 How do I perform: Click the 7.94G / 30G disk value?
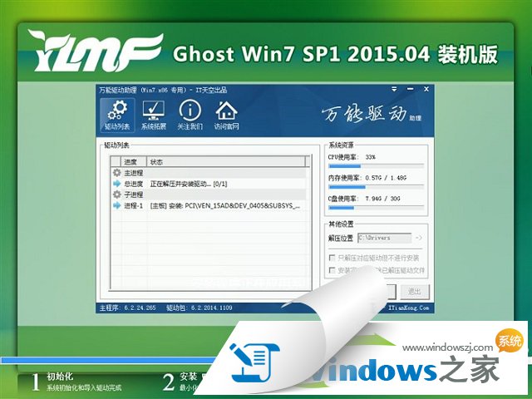[x=382, y=199]
